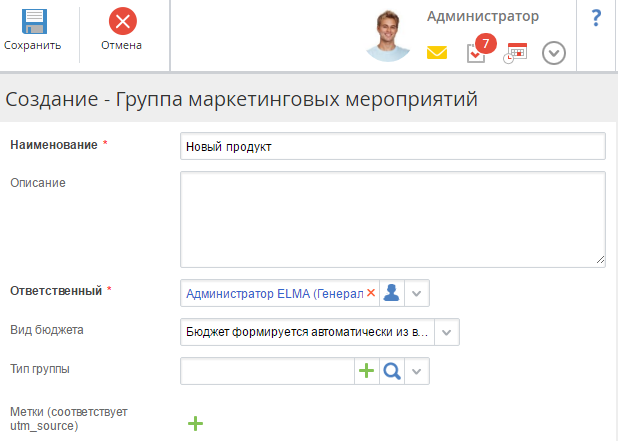This screenshot has width=618, height=441.
Task: Add a new Метки entry with green plus
Action: click(195, 423)
